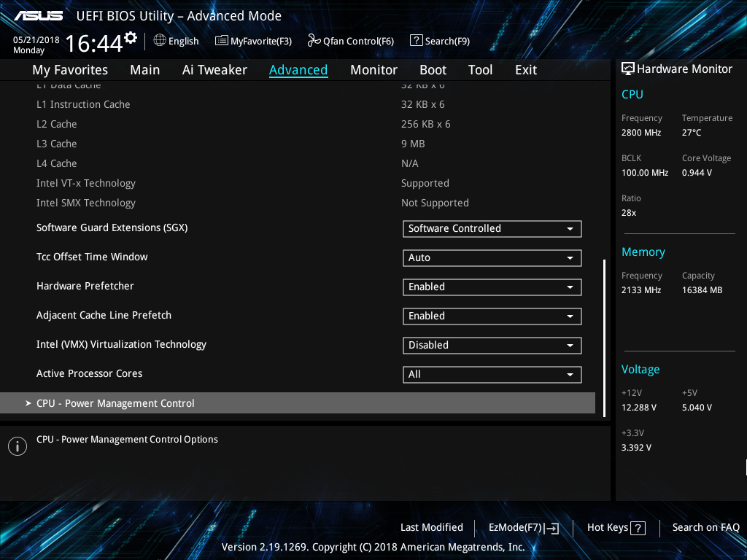Click the Memory section heading

tap(643, 252)
